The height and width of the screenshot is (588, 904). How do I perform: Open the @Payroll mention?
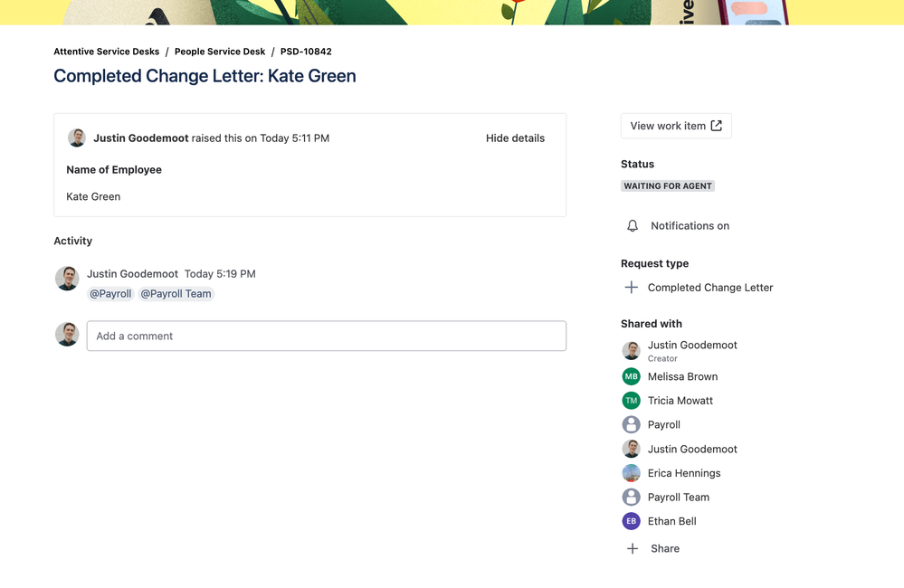pyautogui.click(x=109, y=293)
